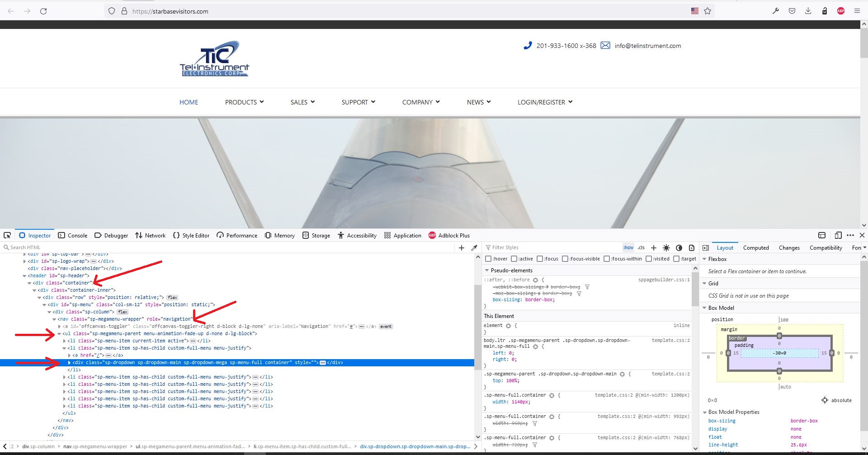Check the :focus-within pseudo-class box
This screenshot has width=868, height=455.
point(607,259)
